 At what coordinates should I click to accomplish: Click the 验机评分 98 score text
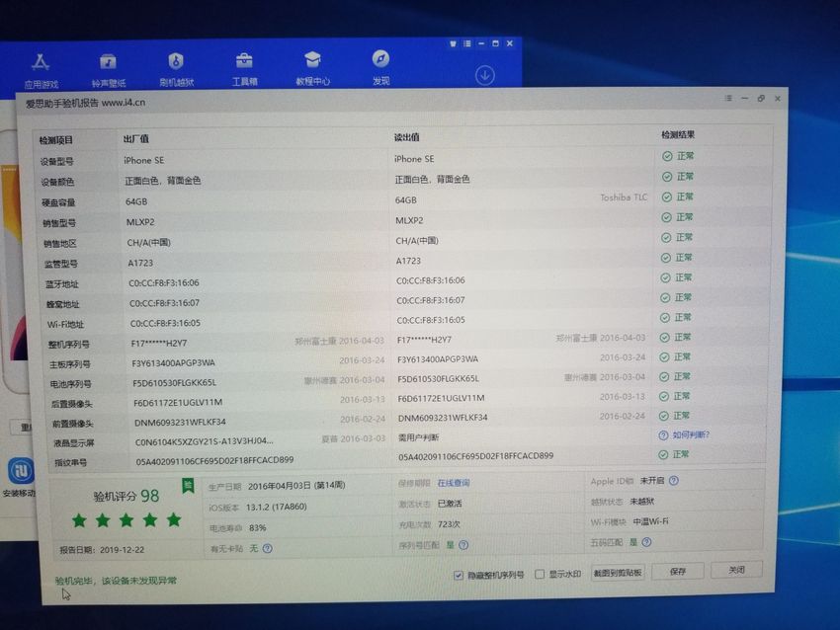pyautogui.click(x=126, y=496)
